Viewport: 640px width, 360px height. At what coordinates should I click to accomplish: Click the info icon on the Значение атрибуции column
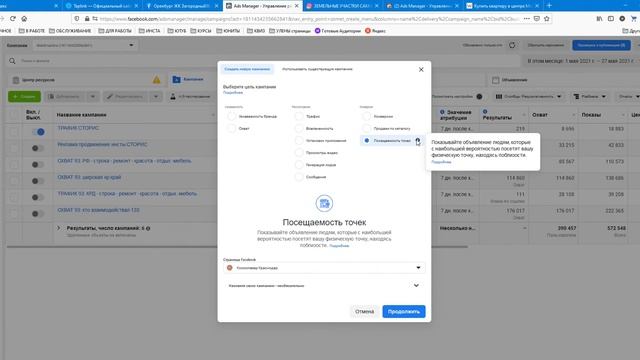click(x=442, y=112)
